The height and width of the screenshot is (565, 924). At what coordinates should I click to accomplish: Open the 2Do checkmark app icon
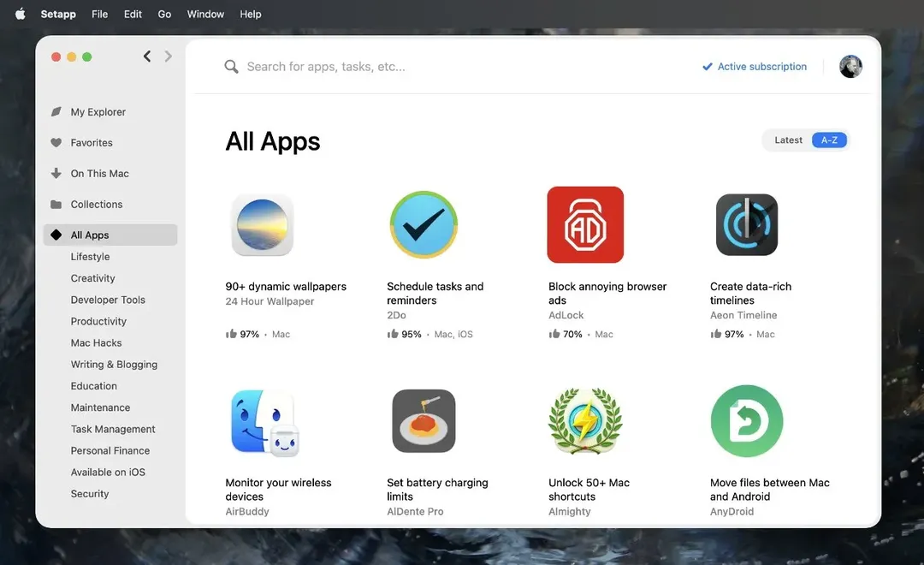[423, 224]
